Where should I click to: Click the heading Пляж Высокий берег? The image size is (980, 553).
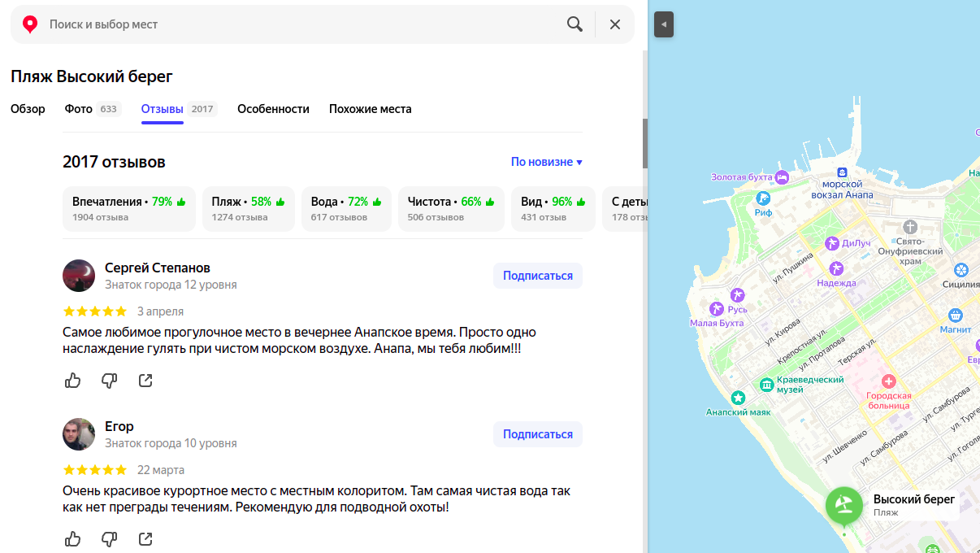pyautogui.click(x=92, y=76)
